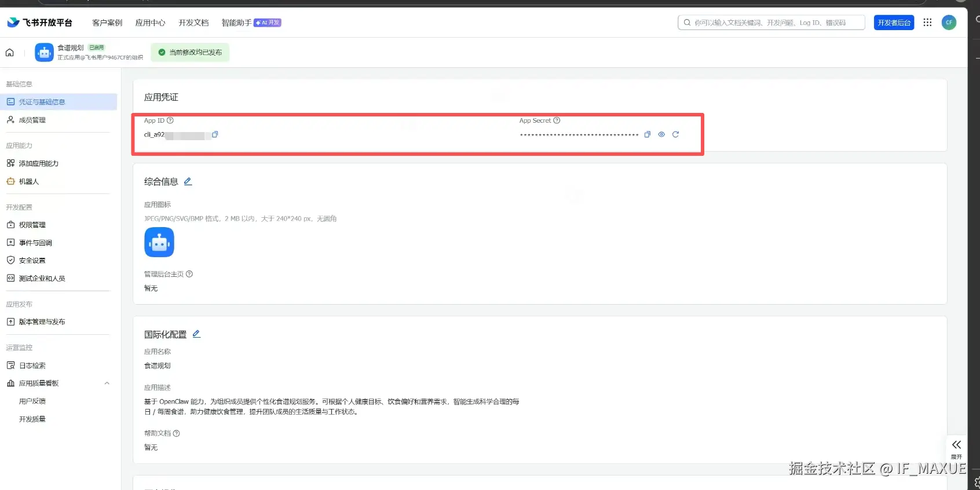This screenshot has width=980, height=490.
Task: Open 凭证与基础信息 in sidebar
Action: tap(58, 102)
